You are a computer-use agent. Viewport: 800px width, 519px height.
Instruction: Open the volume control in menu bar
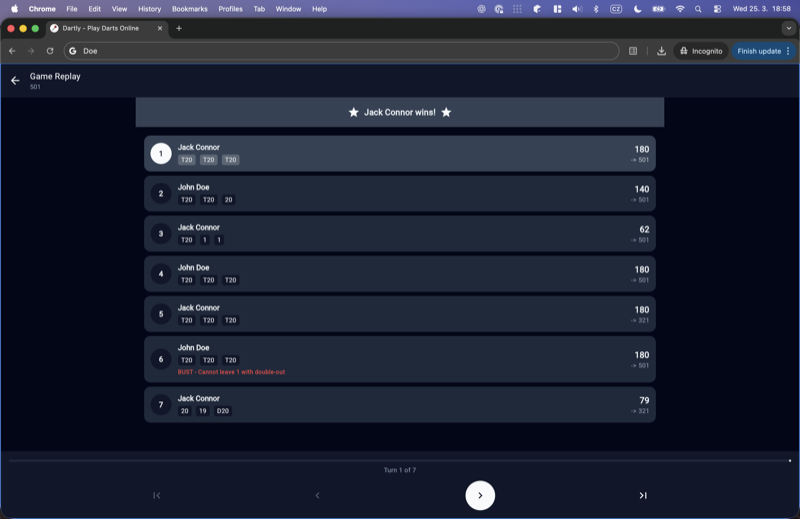pos(577,9)
